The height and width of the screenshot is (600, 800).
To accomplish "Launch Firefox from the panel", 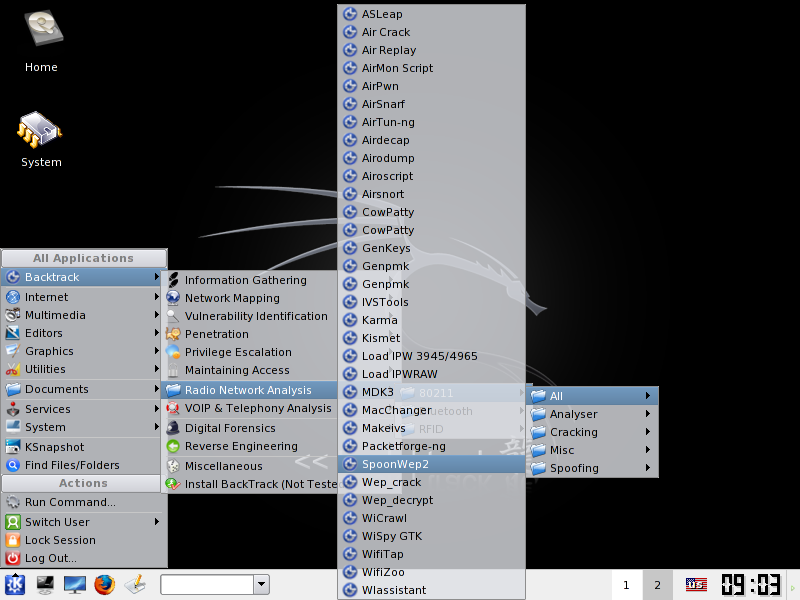I will coord(105,585).
